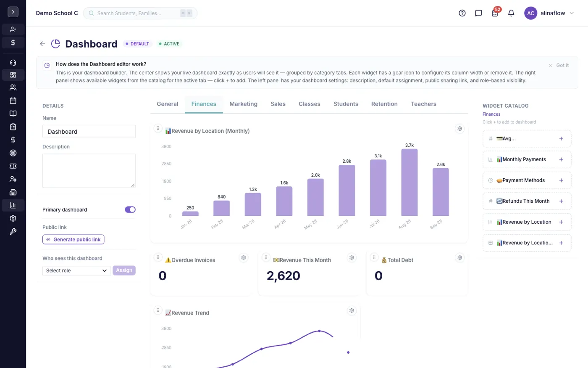
Task: Switch to the Sales tab
Action: pyautogui.click(x=278, y=104)
